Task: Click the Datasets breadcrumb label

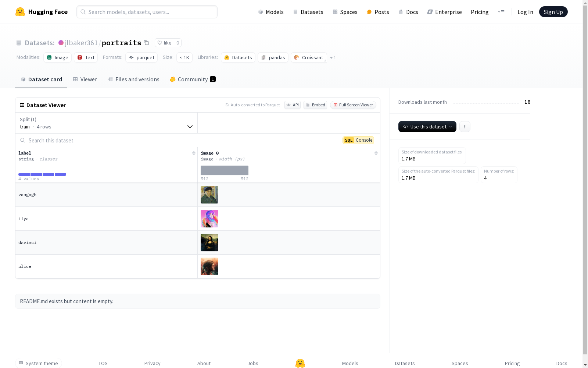Action: click(40, 43)
